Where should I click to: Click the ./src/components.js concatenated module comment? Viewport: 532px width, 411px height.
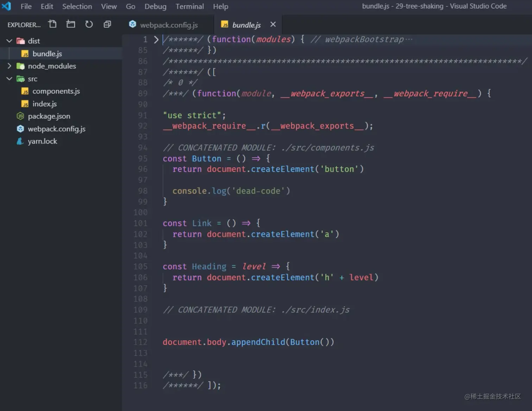pyautogui.click(x=268, y=148)
